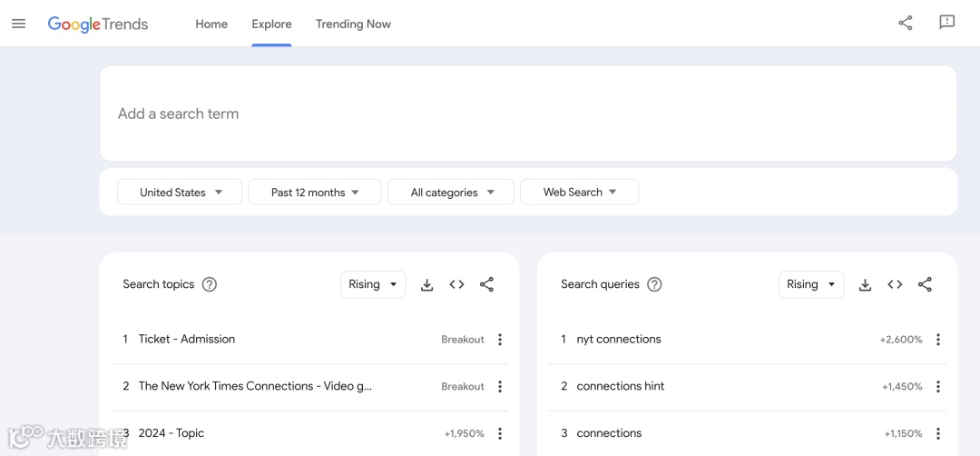Open more options for nyt connections
Image resolution: width=980 pixels, height=456 pixels.
[x=937, y=340]
